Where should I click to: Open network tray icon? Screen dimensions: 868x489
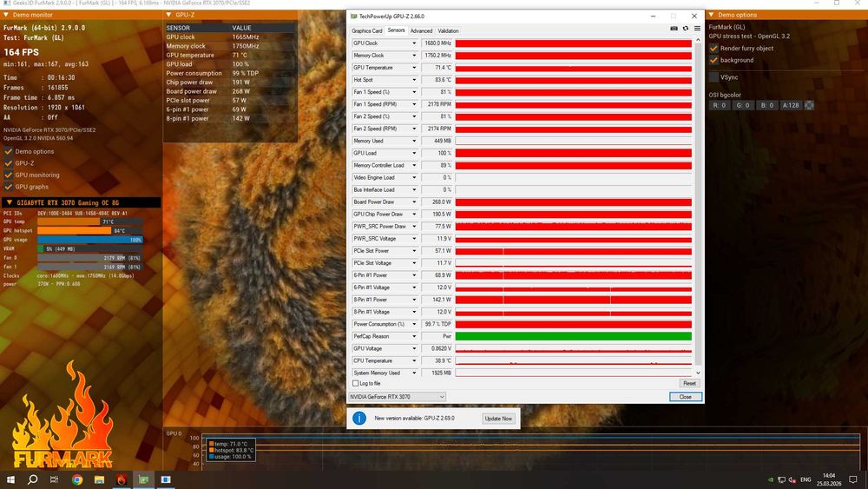[x=781, y=479]
